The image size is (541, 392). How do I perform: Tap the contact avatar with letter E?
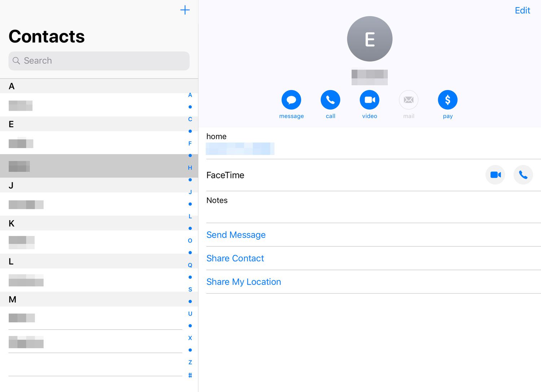[x=370, y=39]
